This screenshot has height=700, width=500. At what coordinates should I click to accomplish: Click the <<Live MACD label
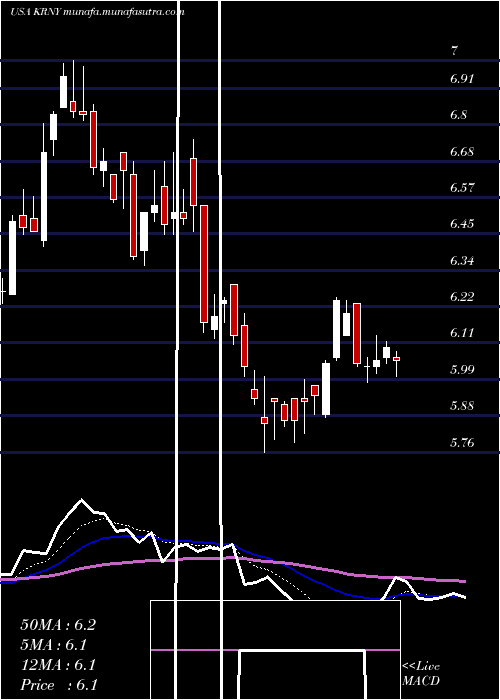click(421, 674)
